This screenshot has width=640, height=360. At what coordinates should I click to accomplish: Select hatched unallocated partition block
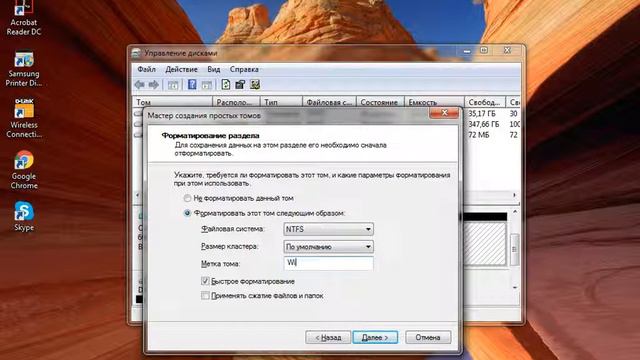tap(485, 243)
